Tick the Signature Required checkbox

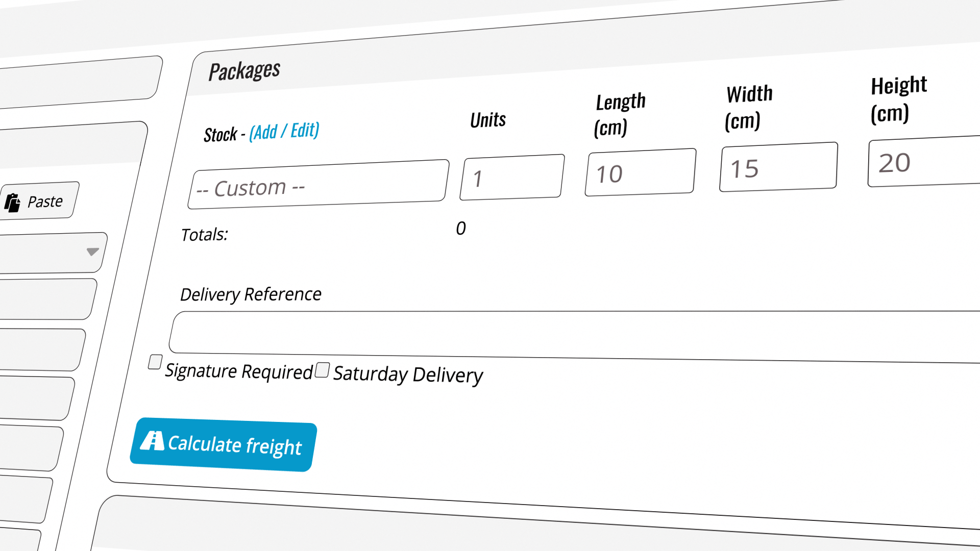(x=155, y=362)
